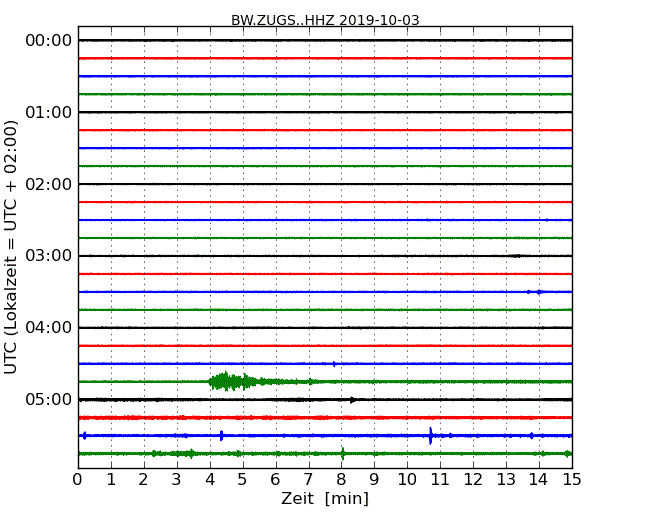The height and width of the screenshot is (520, 650).
Task: Click the tall blue spike near minute 10.7
Action: pyautogui.click(x=430, y=435)
